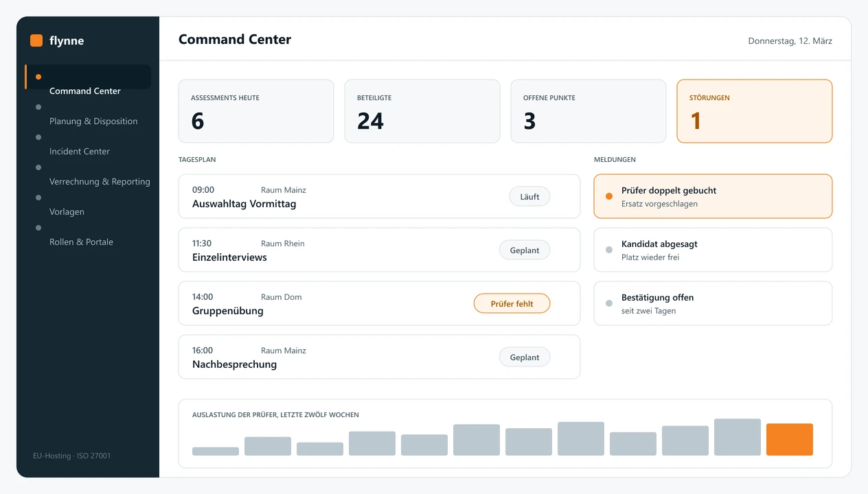The height and width of the screenshot is (494, 868).
Task: Click the dot icon above Planung & Disposition
Action: tap(38, 107)
